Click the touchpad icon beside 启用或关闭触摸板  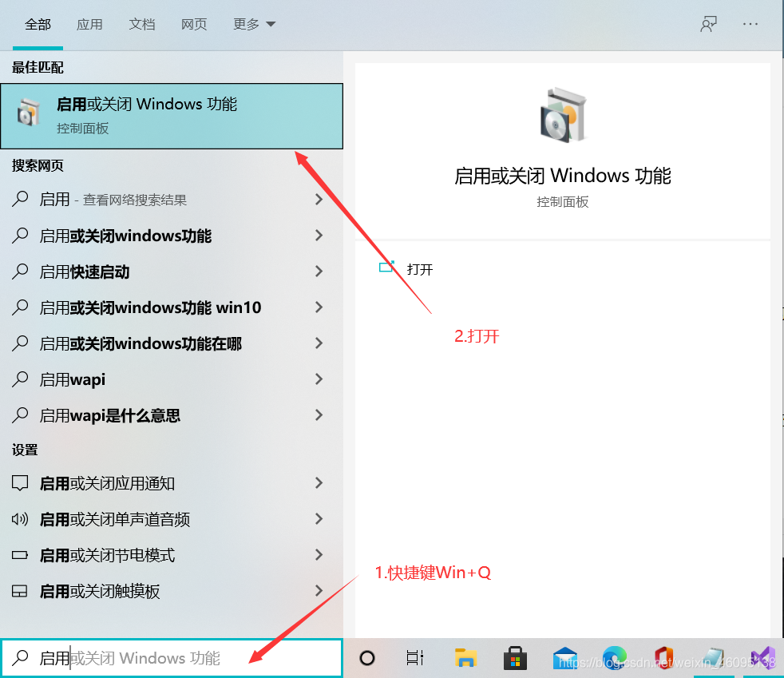pyautogui.click(x=20, y=591)
